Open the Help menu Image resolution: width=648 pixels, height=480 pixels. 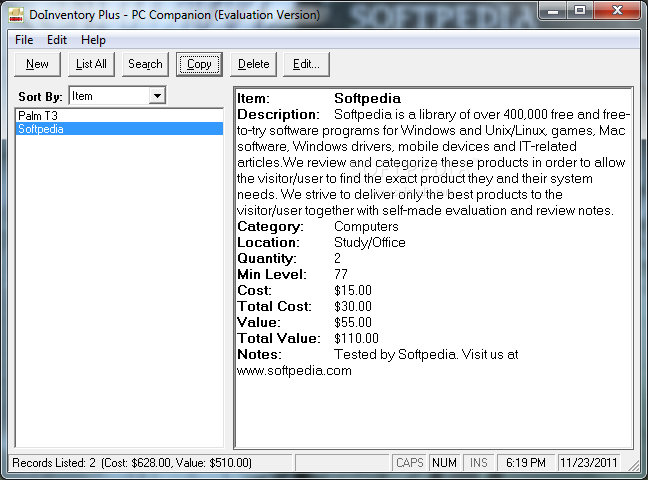click(x=93, y=40)
